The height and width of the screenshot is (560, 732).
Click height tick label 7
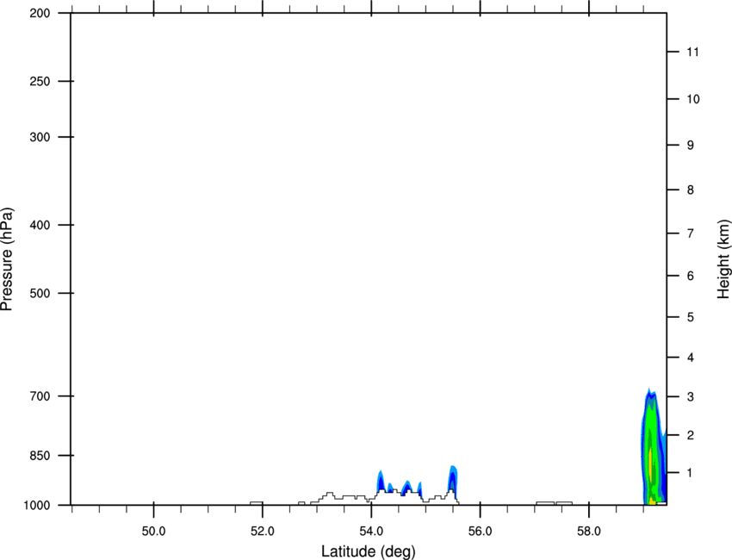coord(690,233)
